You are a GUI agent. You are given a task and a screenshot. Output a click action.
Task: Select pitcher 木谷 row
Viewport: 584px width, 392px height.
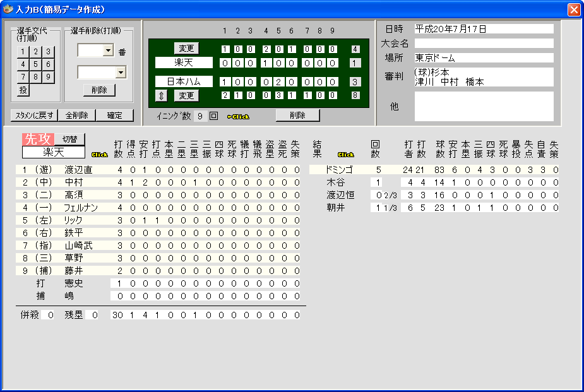(434, 182)
